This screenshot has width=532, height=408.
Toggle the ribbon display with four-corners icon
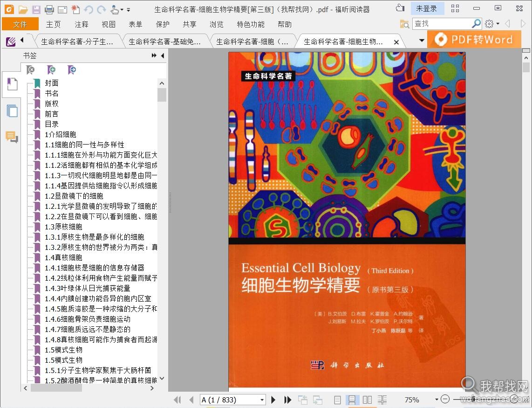coord(455,8)
